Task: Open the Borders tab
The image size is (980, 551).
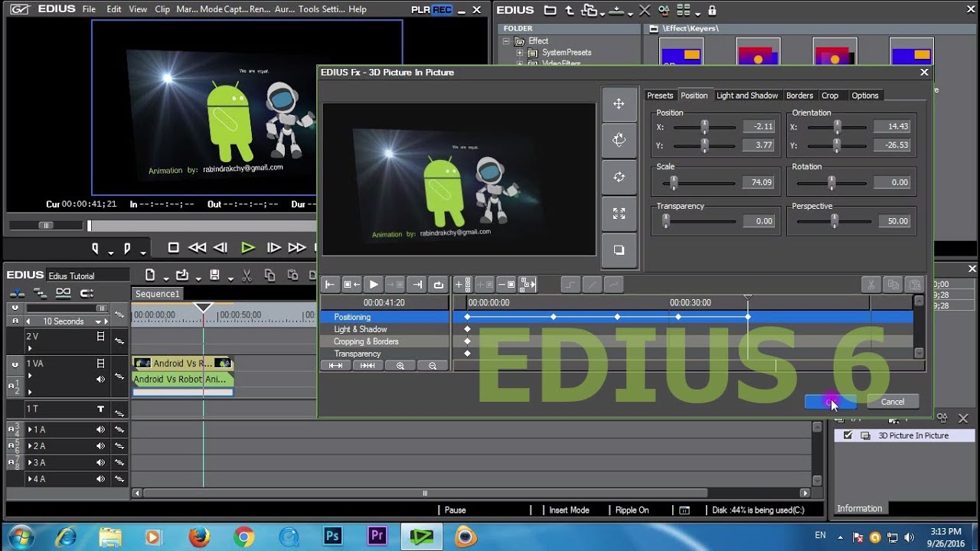Action: click(799, 96)
